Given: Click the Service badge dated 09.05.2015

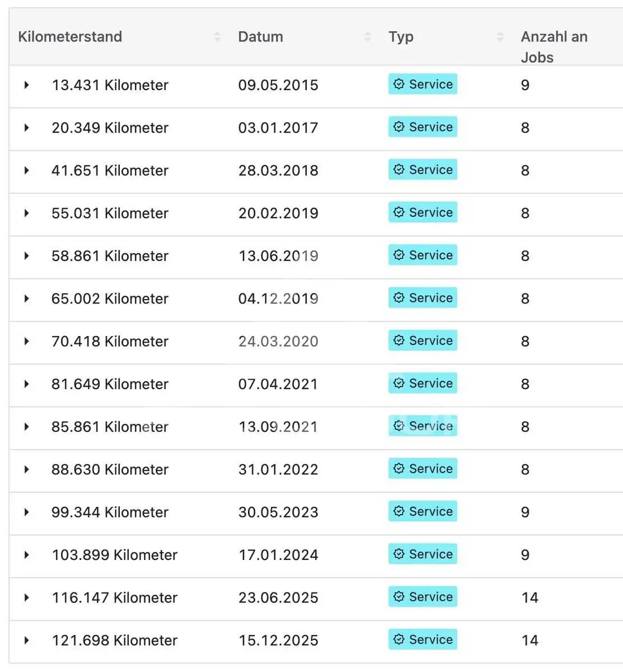Looking at the screenshot, I should pyautogui.click(x=423, y=84).
